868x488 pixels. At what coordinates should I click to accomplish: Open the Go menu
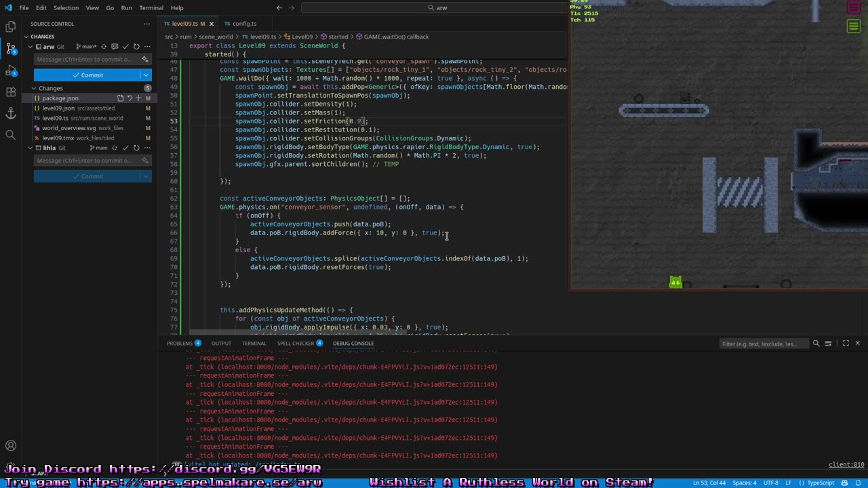tap(110, 7)
